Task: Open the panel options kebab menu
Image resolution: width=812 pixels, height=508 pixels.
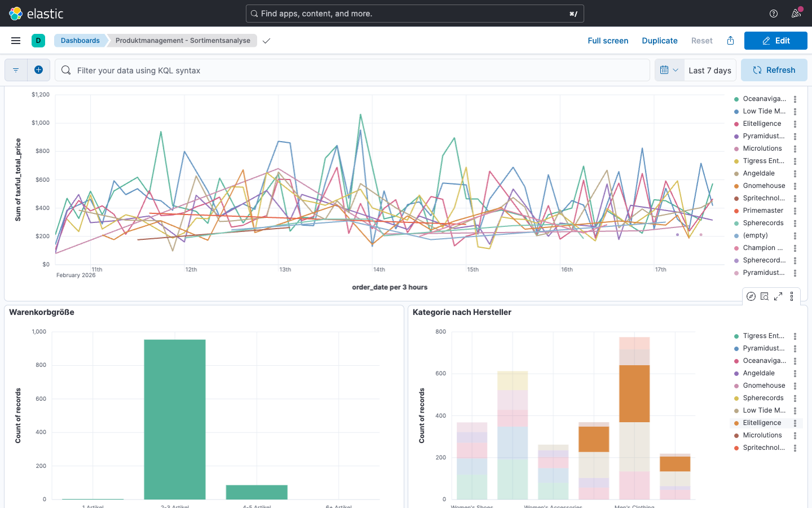Action: [x=792, y=296]
